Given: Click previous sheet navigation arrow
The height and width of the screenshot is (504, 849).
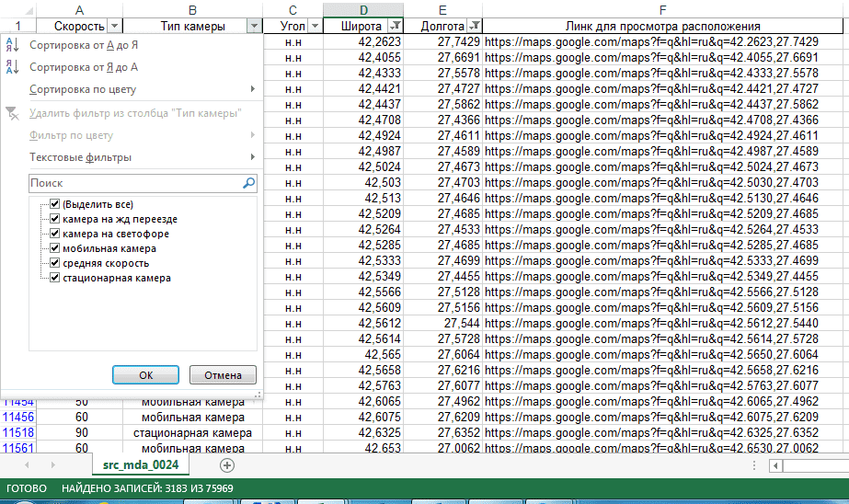Looking at the screenshot, I should (27, 465).
